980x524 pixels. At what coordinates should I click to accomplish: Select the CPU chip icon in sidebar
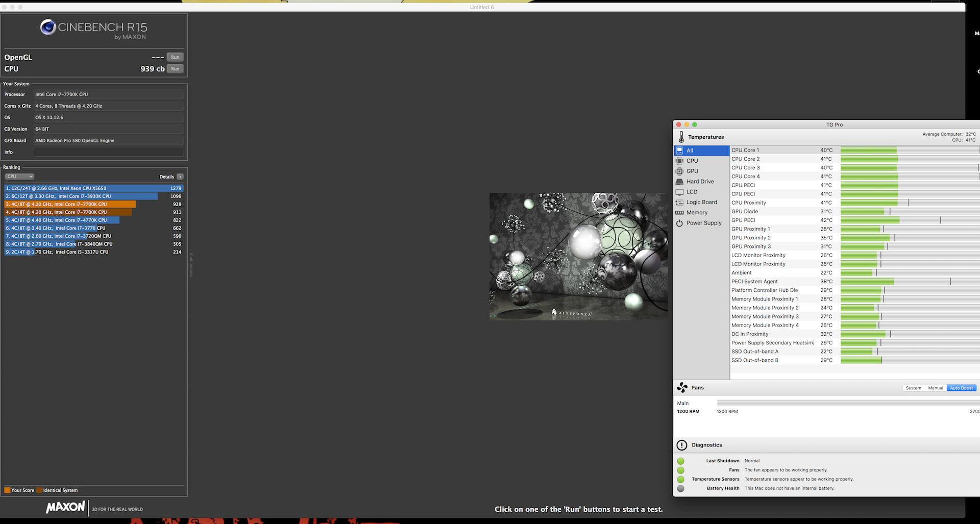(x=679, y=161)
